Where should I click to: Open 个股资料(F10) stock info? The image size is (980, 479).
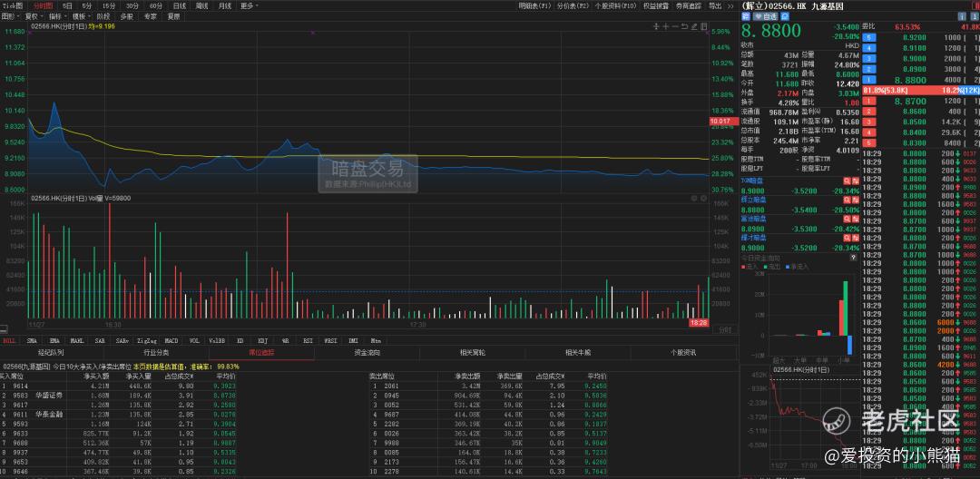pos(615,5)
